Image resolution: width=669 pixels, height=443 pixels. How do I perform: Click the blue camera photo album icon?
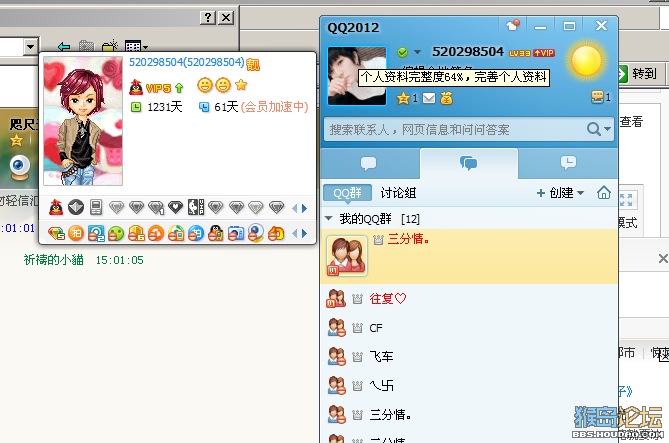(236, 233)
